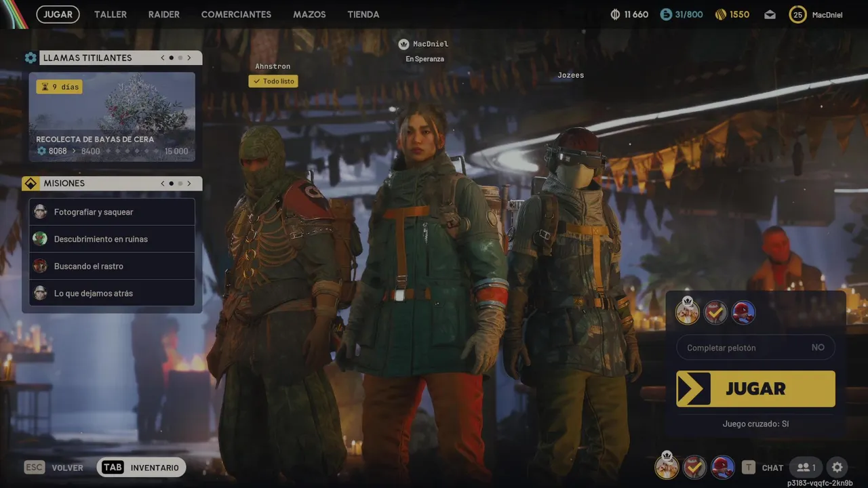This screenshot has width=868, height=488.
Task: Click the credits coin currency icon
Action: 616,14
